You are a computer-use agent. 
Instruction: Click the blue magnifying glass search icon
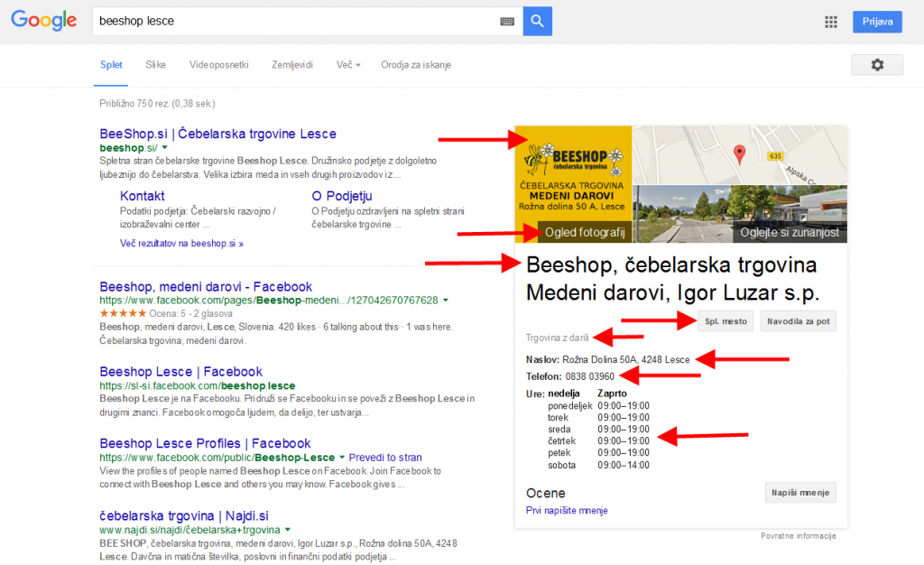[x=537, y=20]
